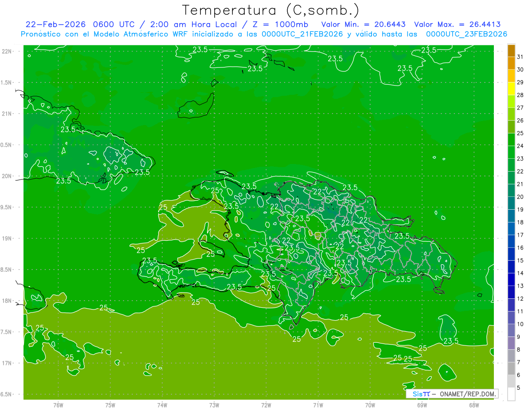Click latitude axis label 20N
The image size is (532, 411).
point(8,176)
